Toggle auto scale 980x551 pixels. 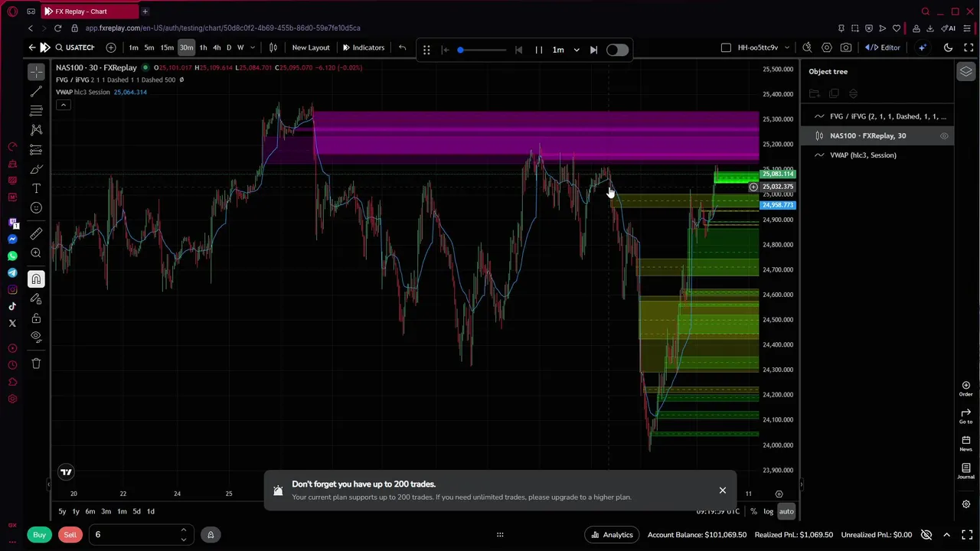click(786, 511)
